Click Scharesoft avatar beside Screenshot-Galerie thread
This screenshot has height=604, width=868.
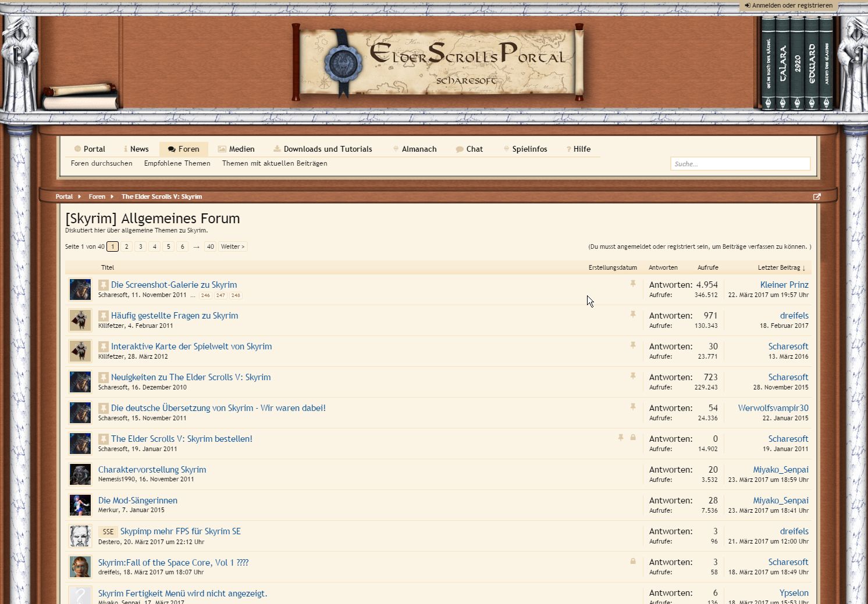(x=80, y=290)
